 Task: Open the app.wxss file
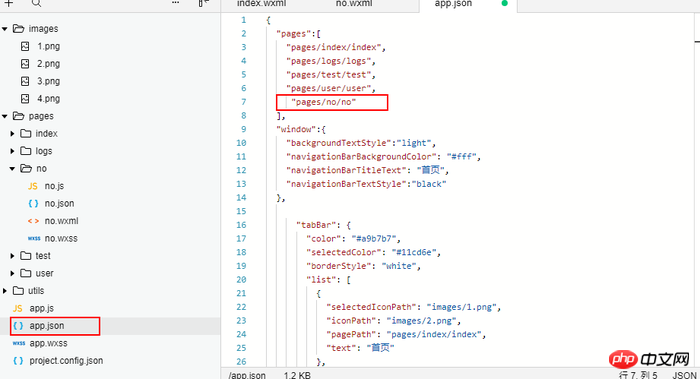click(x=48, y=343)
